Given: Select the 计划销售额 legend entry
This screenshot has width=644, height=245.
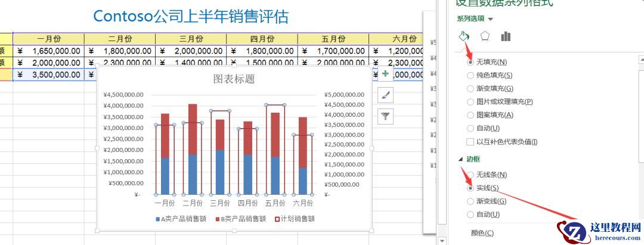Looking at the screenshot, I should pyautogui.click(x=295, y=219).
